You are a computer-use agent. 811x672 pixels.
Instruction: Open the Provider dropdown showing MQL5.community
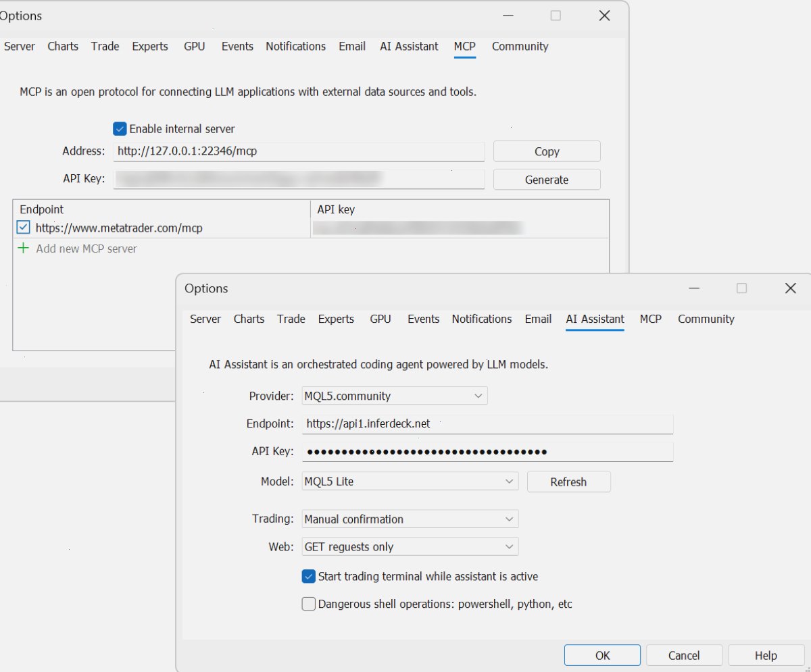coord(395,396)
